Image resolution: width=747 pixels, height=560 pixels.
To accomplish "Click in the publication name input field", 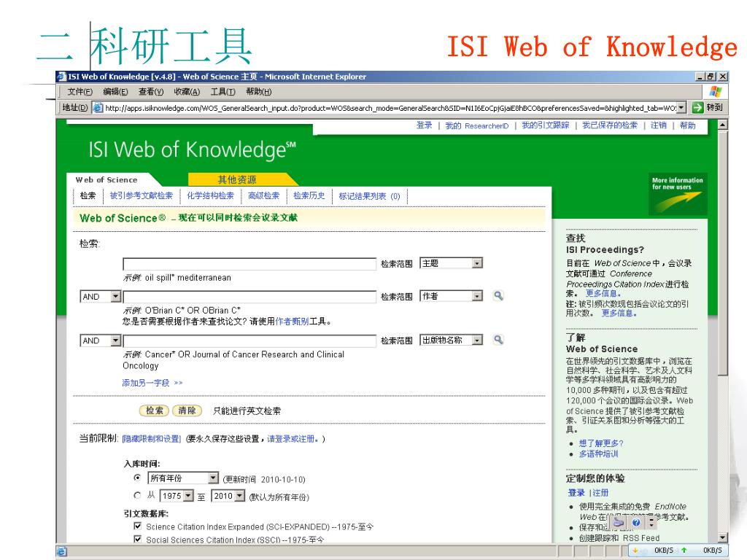I will point(249,341).
